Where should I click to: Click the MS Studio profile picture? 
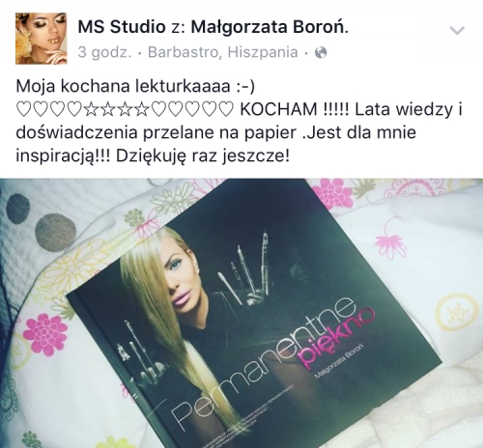[x=41, y=39]
